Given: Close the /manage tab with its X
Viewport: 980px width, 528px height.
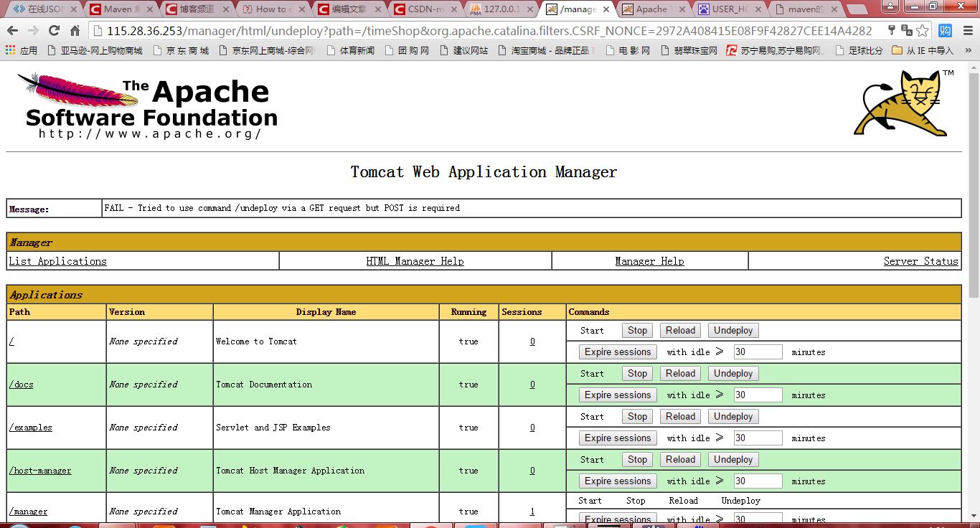Looking at the screenshot, I should 606,9.
